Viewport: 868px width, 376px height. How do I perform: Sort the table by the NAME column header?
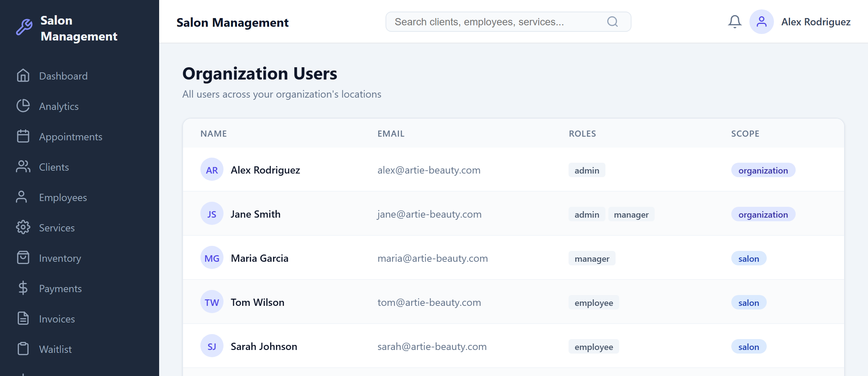tap(213, 133)
